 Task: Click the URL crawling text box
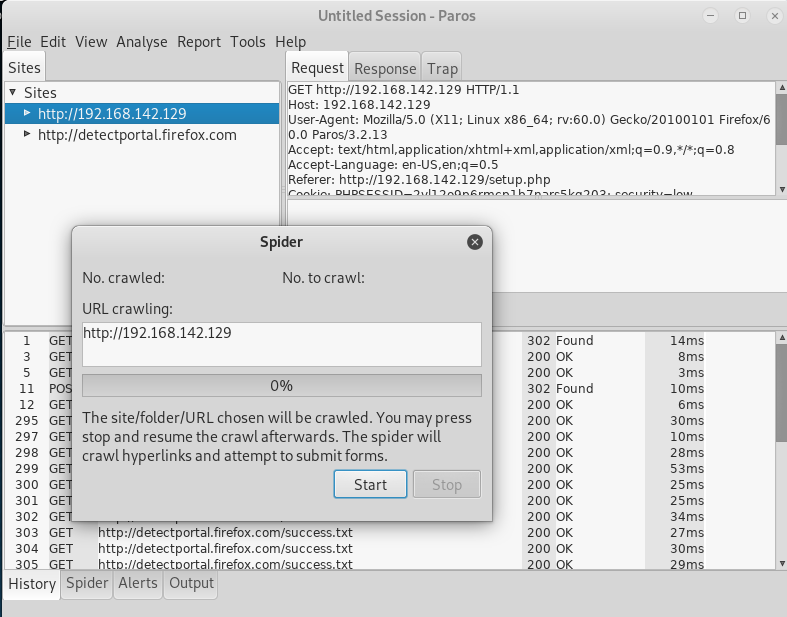point(282,344)
